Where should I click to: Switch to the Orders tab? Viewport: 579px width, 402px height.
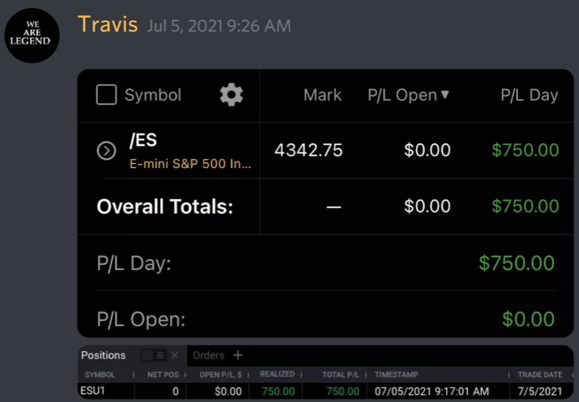click(x=208, y=355)
